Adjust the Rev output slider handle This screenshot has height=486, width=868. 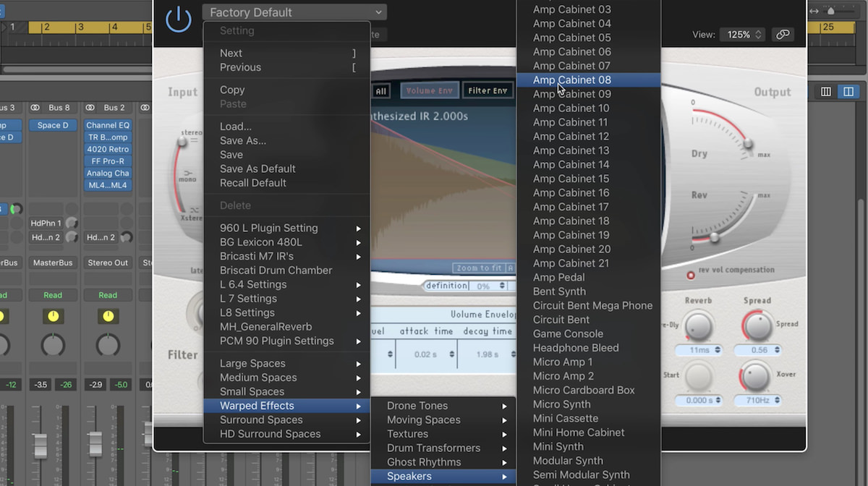pyautogui.click(x=714, y=237)
